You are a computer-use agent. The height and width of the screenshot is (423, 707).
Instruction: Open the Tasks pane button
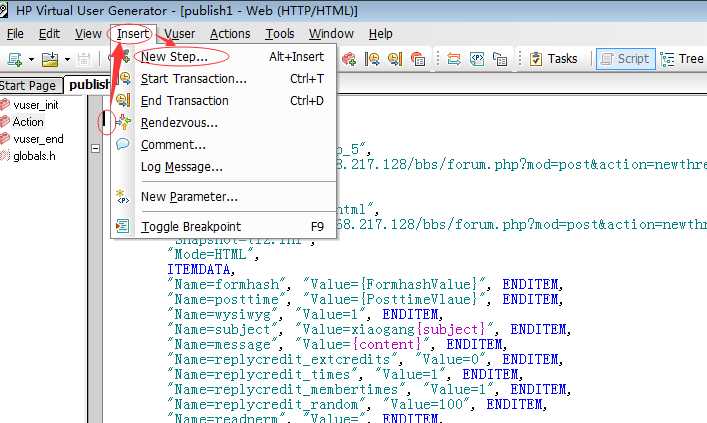coord(554,59)
